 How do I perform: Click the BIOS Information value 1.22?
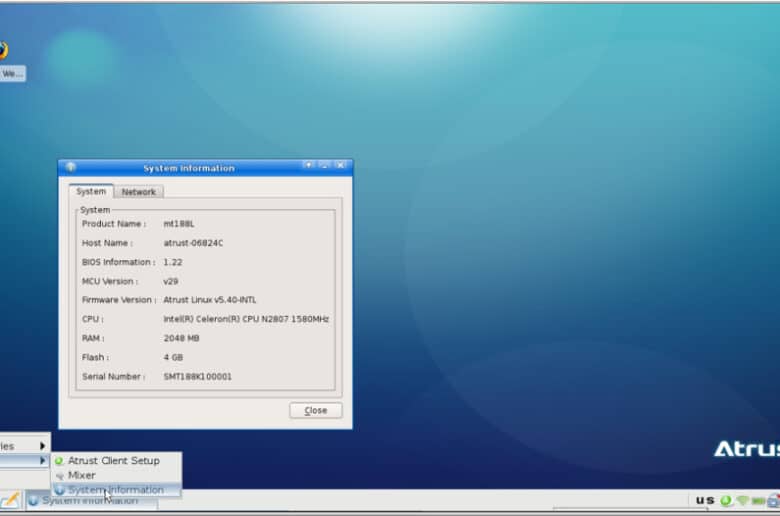tap(173, 262)
